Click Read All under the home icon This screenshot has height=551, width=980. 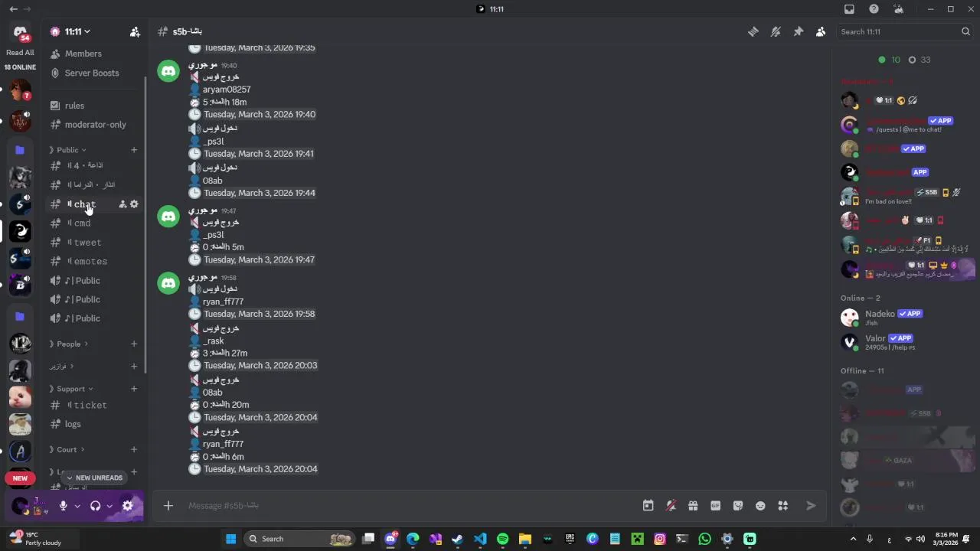[x=20, y=53]
